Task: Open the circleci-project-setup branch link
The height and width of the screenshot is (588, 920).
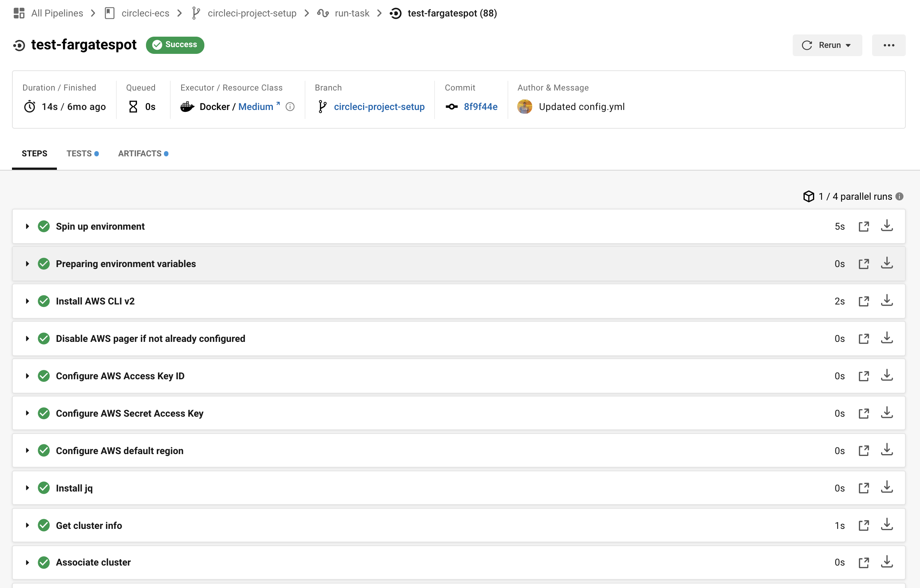Action: [x=379, y=107]
